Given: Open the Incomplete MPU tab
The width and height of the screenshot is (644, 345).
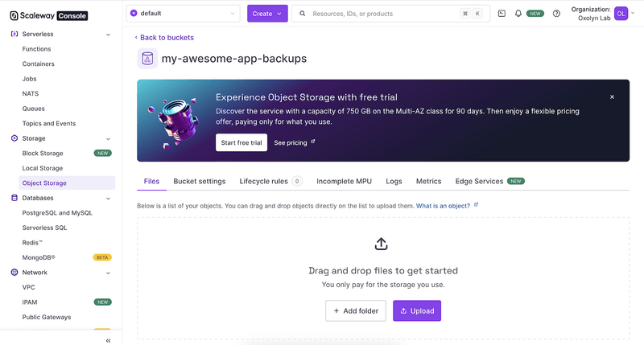Looking at the screenshot, I should click(345, 181).
